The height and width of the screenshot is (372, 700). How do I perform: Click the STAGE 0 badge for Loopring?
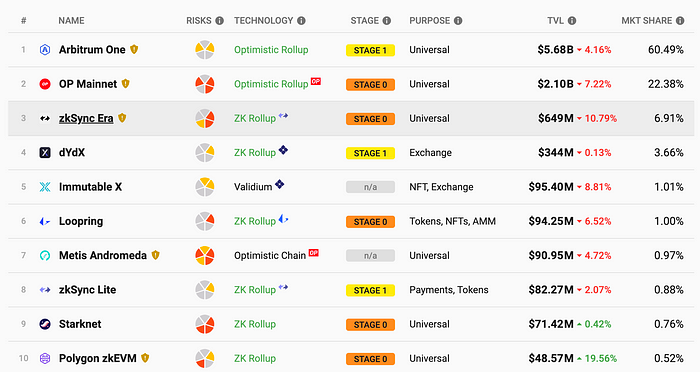pyautogui.click(x=371, y=222)
